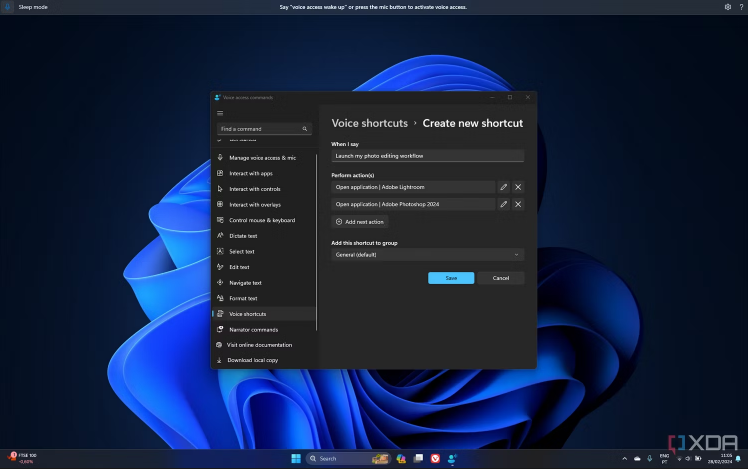The image size is (748, 469).
Task: Open the Navigate text section
Action: (263, 283)
